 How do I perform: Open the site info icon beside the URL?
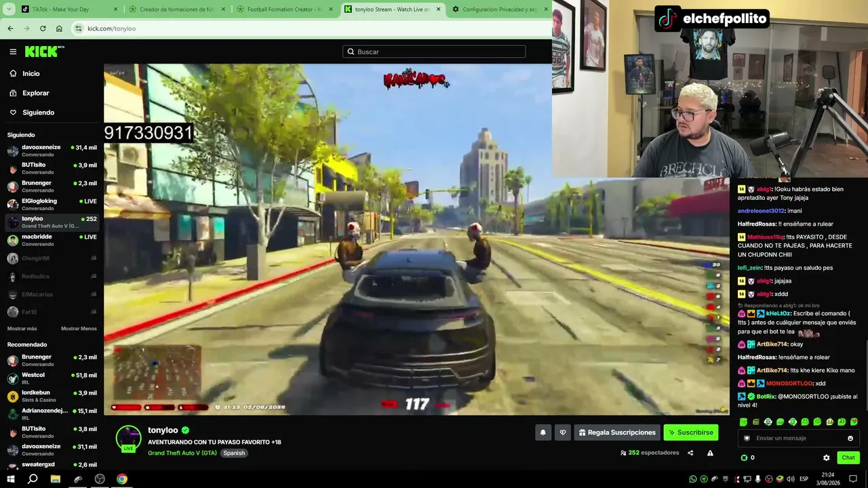[78, 28]
